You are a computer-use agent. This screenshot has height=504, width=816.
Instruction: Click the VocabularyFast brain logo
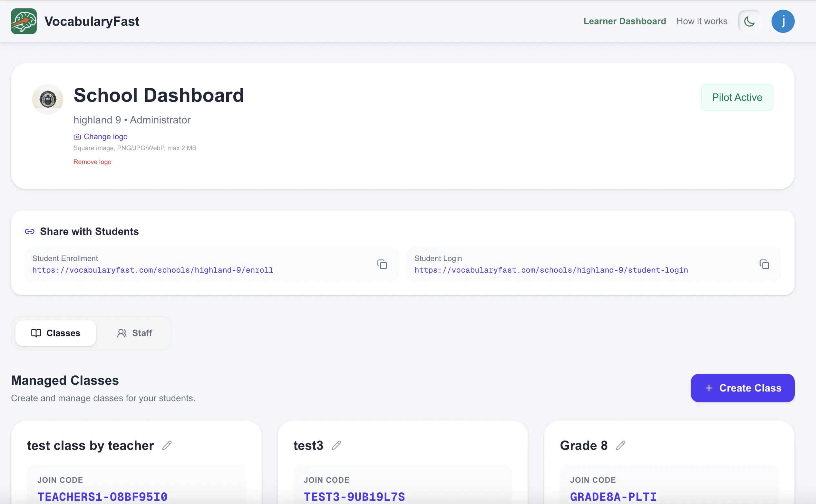click(x=23, y=21)
